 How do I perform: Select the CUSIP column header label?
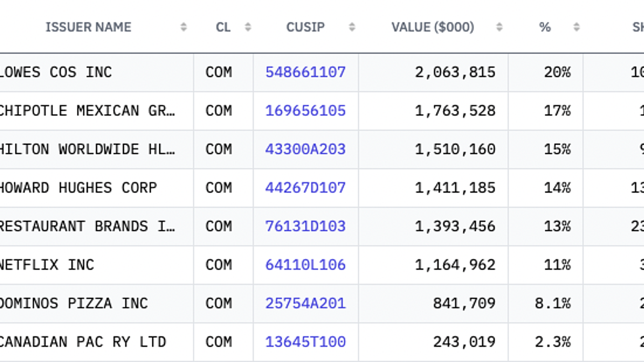coord(305,27)
